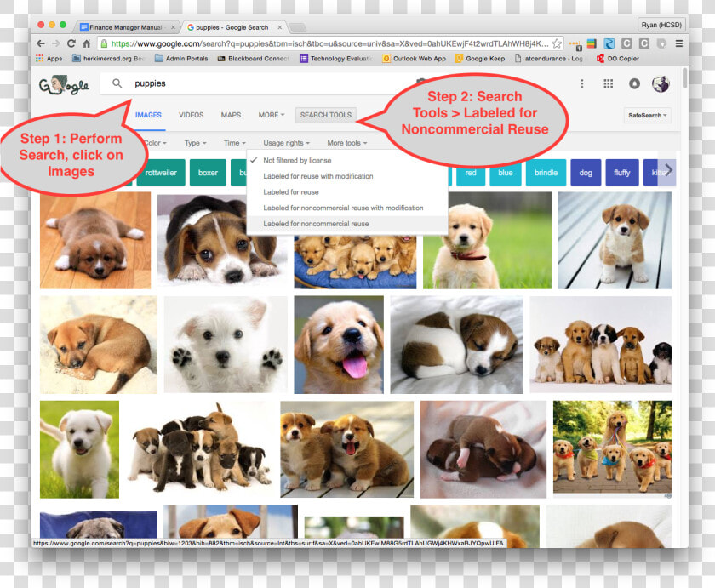Open the white puppy with raised paws thumbnail
715x588 pixels.
tap(226, 345)
